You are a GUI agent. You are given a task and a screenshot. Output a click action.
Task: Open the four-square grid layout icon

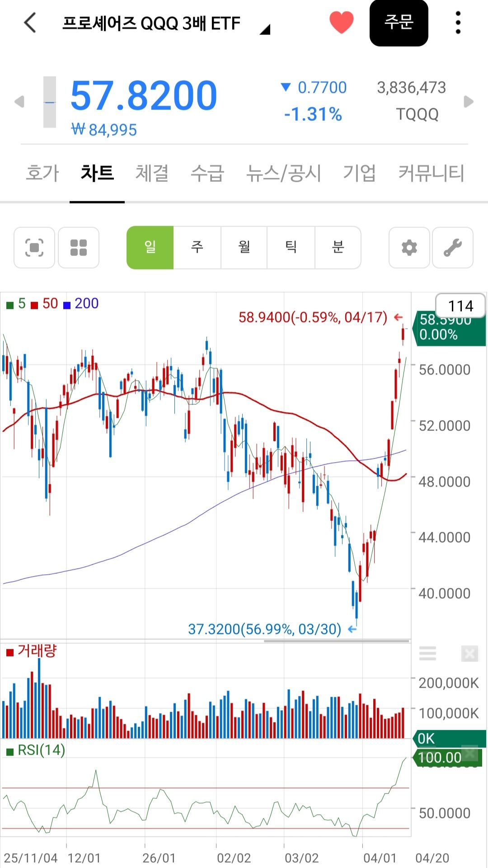79,248
